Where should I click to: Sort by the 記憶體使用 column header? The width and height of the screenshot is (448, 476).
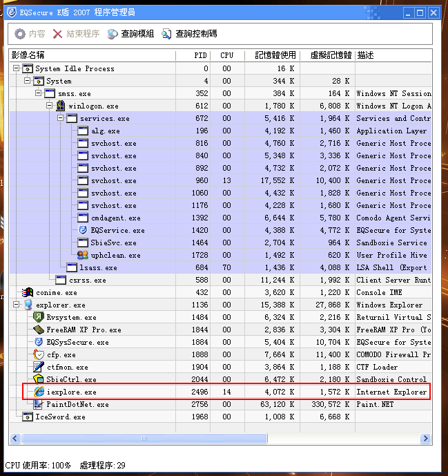tap(273, 55)
